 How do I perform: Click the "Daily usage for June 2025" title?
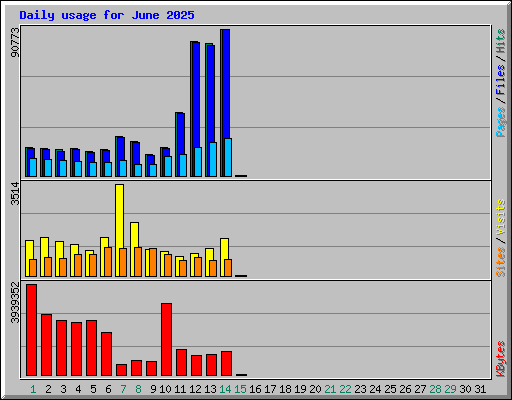107,15
